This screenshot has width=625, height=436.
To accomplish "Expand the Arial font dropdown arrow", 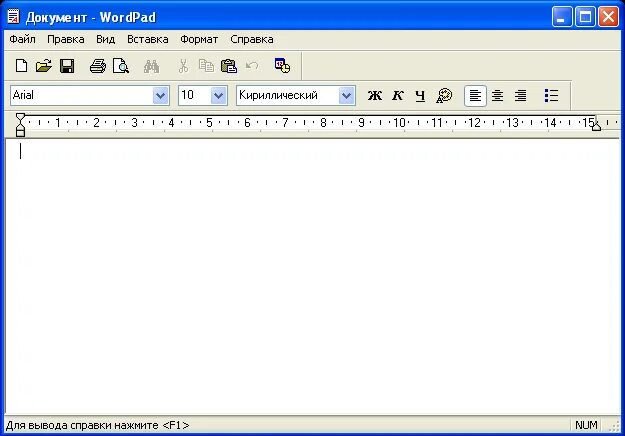I will tap(160, 96).
